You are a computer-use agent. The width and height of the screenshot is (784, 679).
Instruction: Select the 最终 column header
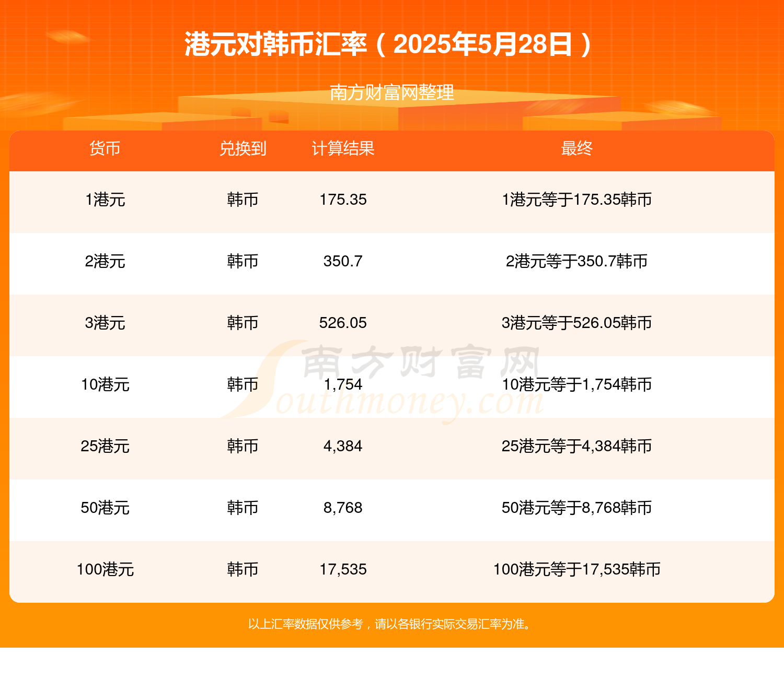[577, 148]
